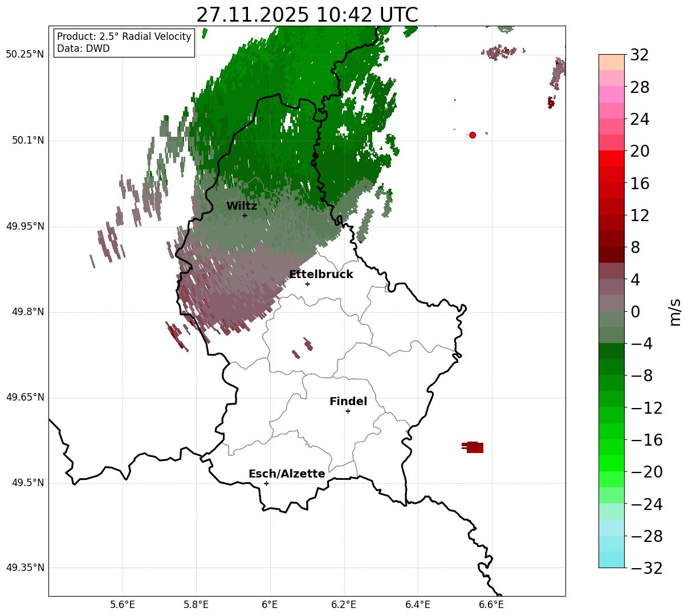This screenshot has height=616, width=688.
Task: Click the 49.35°N latitude tick label
Action: tap(25, 568)
